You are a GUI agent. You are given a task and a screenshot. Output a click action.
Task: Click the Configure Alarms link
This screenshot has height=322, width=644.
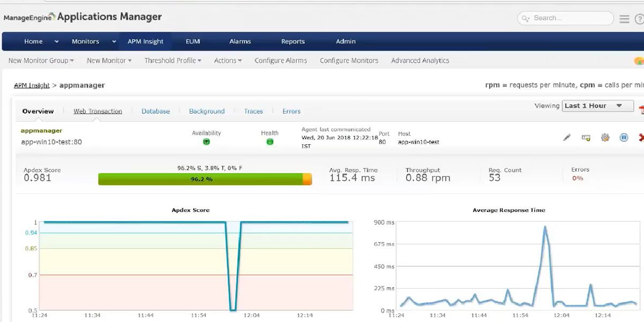click(x=280, y=60)
